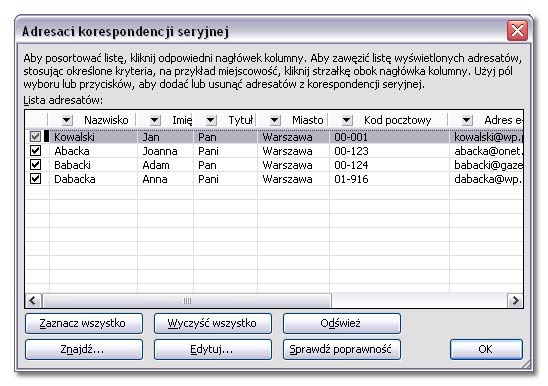The height and width of the screenshot is (386, 548).
Task: Click the first name Adam
Action: (x=156, y=165)
